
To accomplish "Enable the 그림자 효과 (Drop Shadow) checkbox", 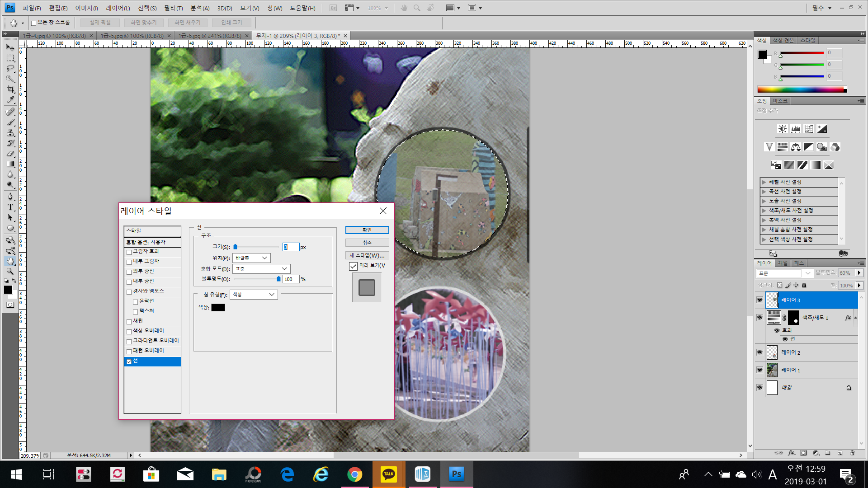I will (x=129, y=252).
